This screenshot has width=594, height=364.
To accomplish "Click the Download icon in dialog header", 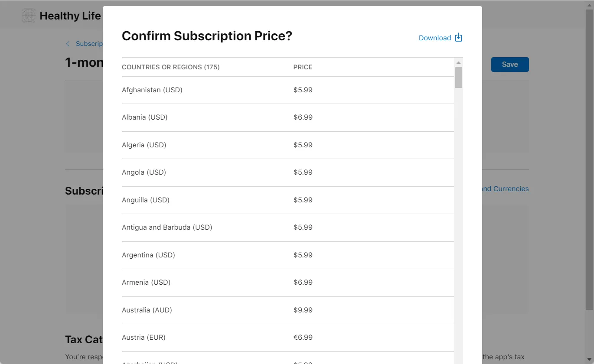I will [x=458, y=38].
